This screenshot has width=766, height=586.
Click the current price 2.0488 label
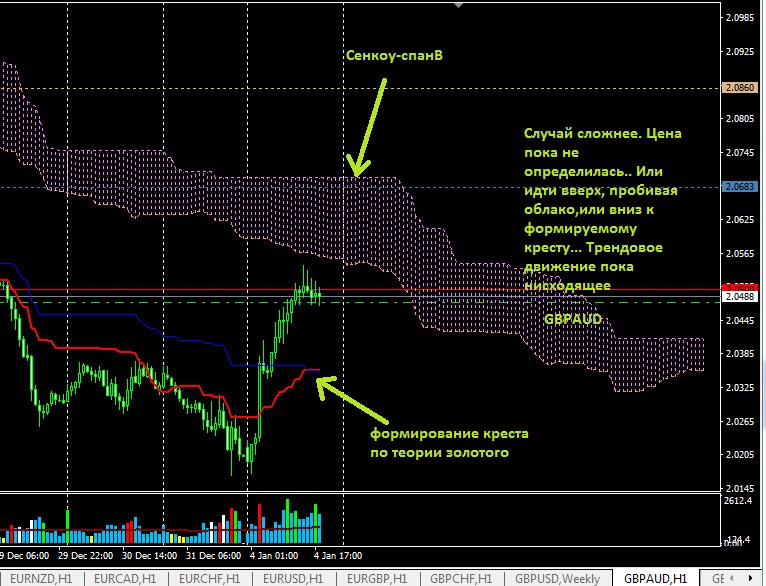[x=740, y=297]
